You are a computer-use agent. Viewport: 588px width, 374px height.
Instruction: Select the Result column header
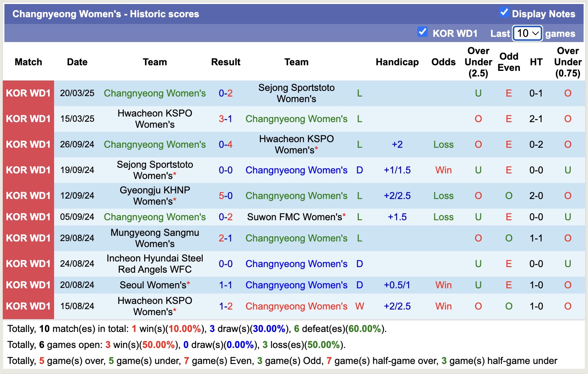[x=226, y=62]
